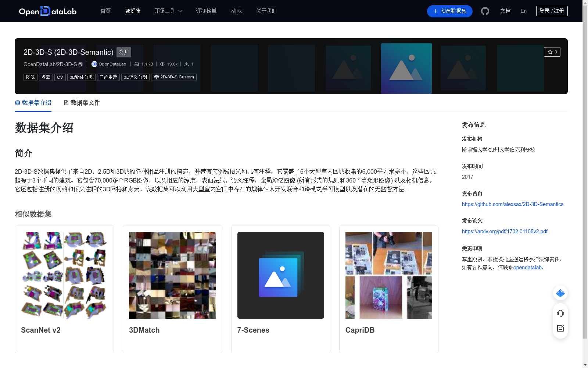588x368 pixels.
Task: Click the 2D-3D-S (2D-3D-Semantic) title
Action: coord(68,52)
